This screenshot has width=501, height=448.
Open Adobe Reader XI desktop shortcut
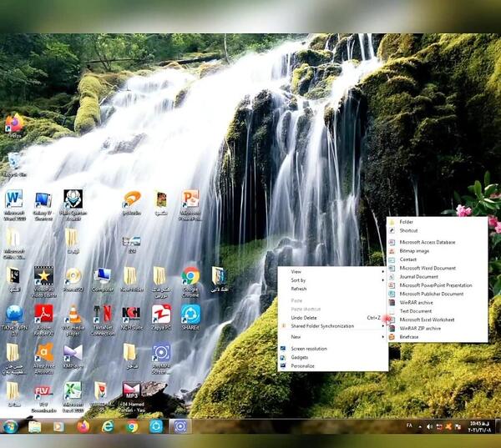(x=43, y=320)
